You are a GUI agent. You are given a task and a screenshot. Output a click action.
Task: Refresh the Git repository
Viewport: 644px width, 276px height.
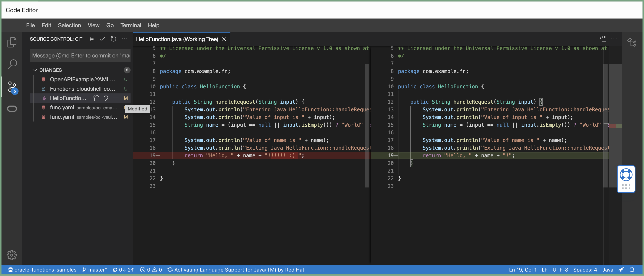tap(113, 39)
